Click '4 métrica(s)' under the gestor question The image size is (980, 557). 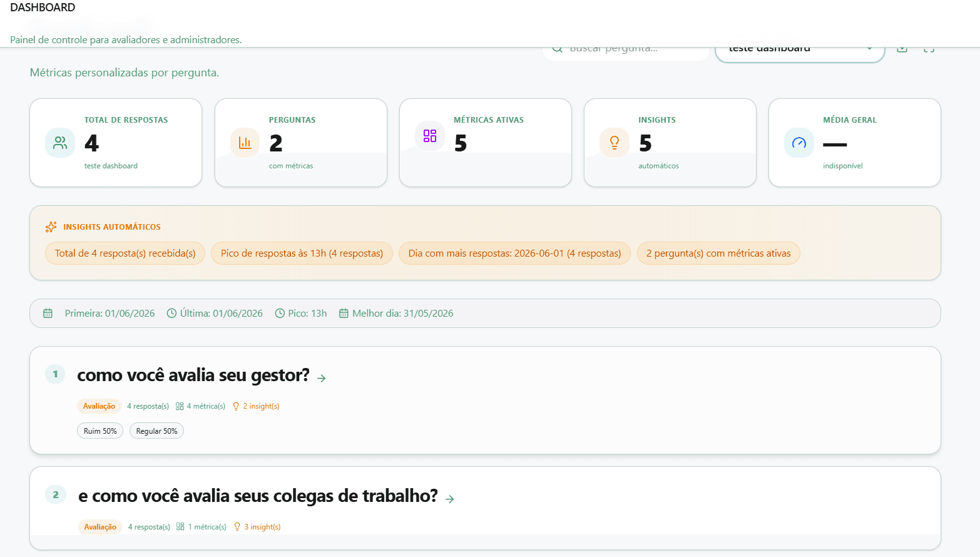click(206, 406)
